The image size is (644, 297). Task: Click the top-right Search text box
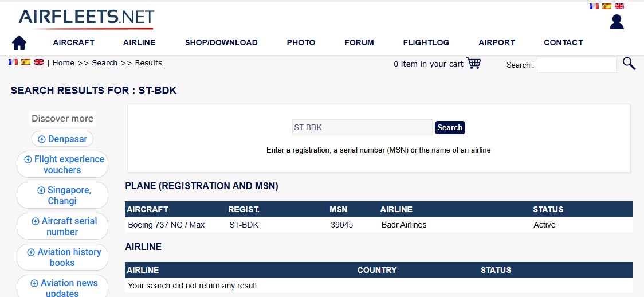point(576,65)
